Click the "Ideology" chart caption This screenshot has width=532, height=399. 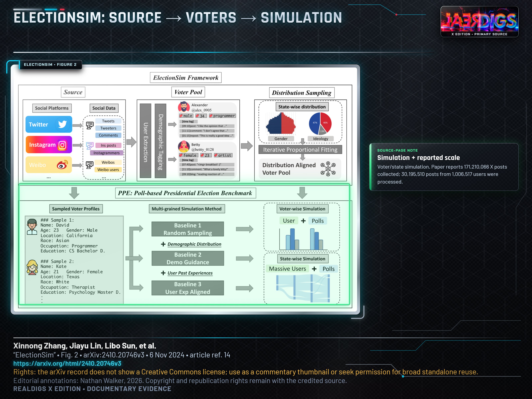tap(321, 138)
